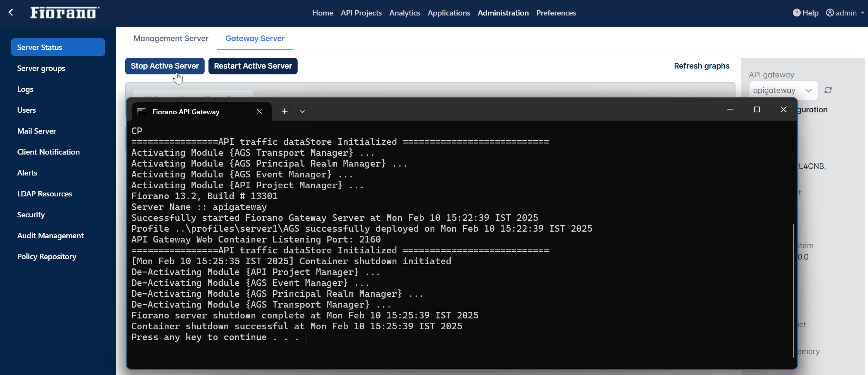Maximize the terminal window

757,110
